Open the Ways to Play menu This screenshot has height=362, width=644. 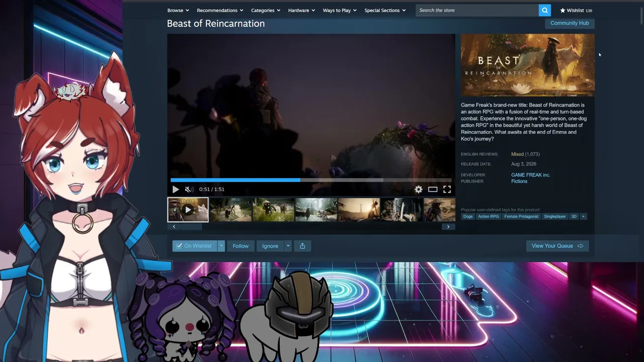pos(340,10)
